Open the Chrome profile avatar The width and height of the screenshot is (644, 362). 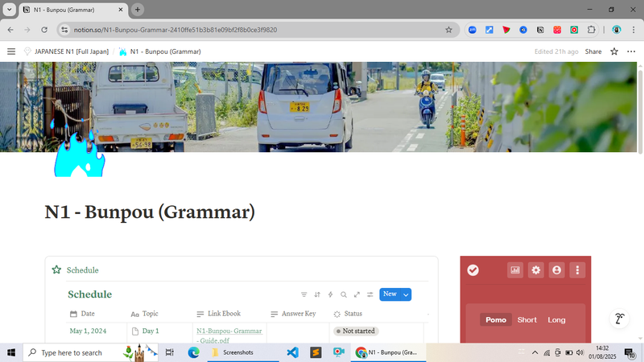(x=616, y=30)
